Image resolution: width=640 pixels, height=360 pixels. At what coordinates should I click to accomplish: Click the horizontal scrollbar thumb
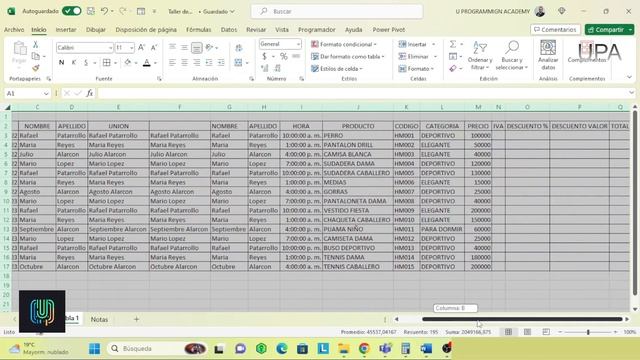[522, 319]
